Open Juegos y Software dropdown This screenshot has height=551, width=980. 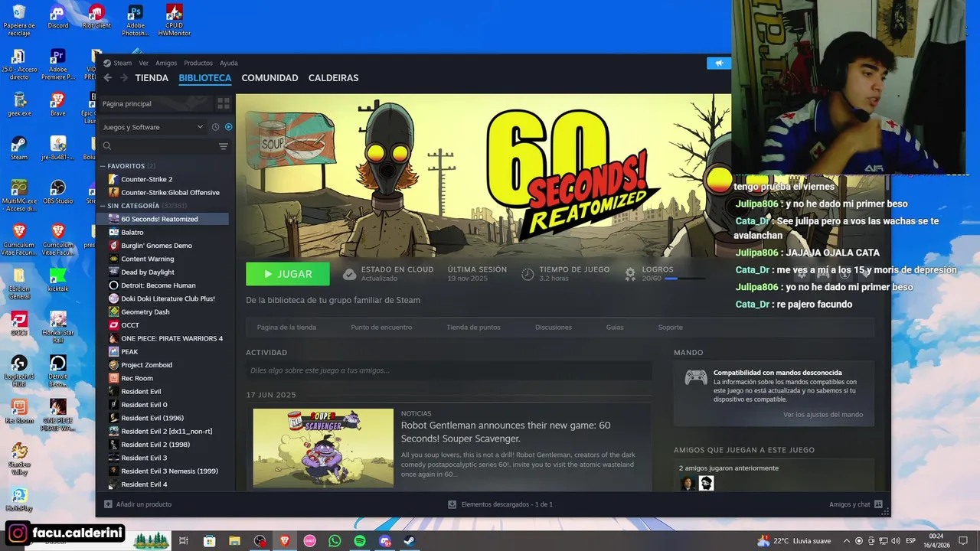(x=153, y=127)
